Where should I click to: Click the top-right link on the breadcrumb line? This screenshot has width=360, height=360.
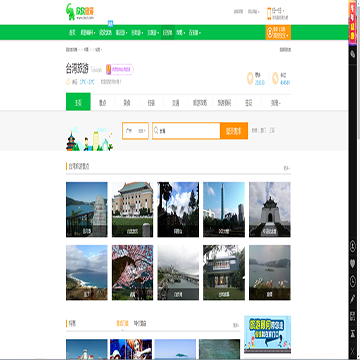tap(285, 50)
